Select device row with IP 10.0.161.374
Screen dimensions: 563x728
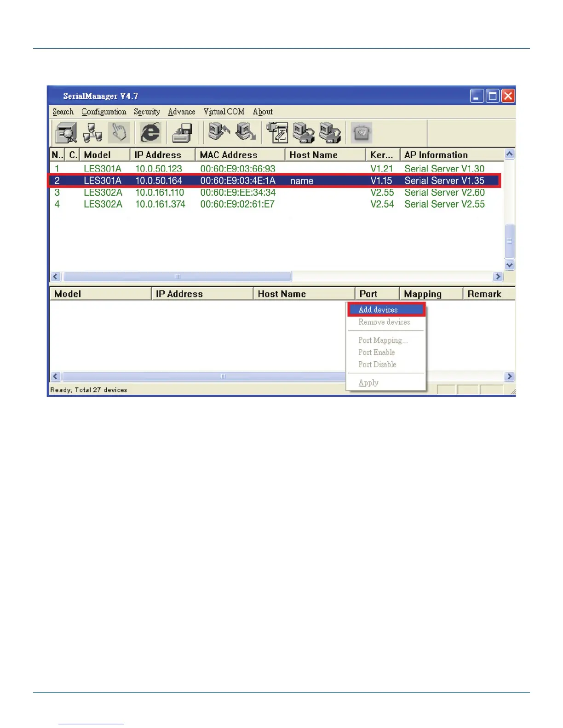pos(277,204)
